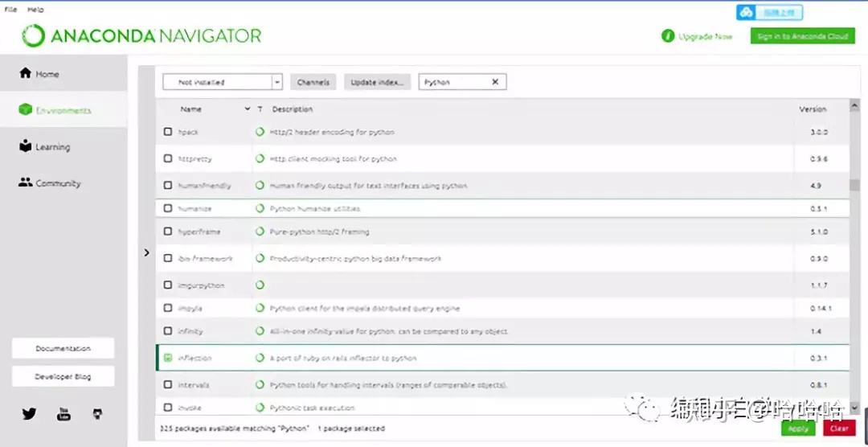
Task: Open the Environments section
Action: pos(63,110)
